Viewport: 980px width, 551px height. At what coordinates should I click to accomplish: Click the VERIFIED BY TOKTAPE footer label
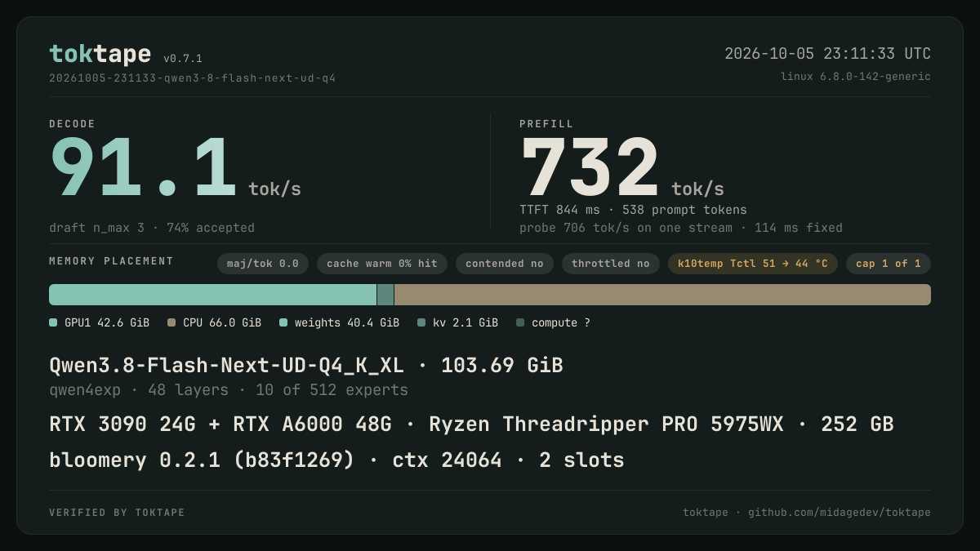[117, 513]
